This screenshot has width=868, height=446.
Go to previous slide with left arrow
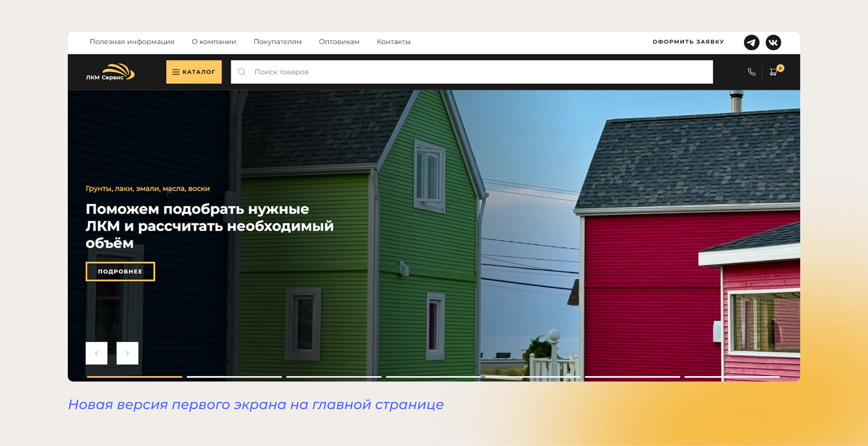96,353
